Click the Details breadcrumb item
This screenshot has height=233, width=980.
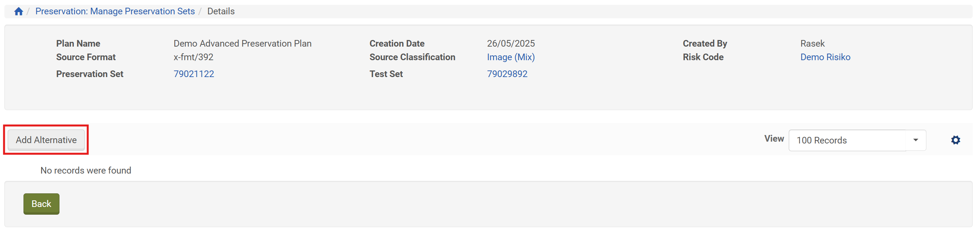pyautogui.click(x=221, y=11)
